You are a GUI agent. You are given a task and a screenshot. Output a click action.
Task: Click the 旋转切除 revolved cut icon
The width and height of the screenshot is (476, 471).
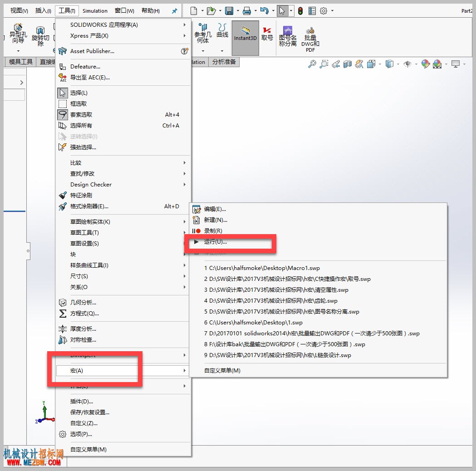pos(40,36)
